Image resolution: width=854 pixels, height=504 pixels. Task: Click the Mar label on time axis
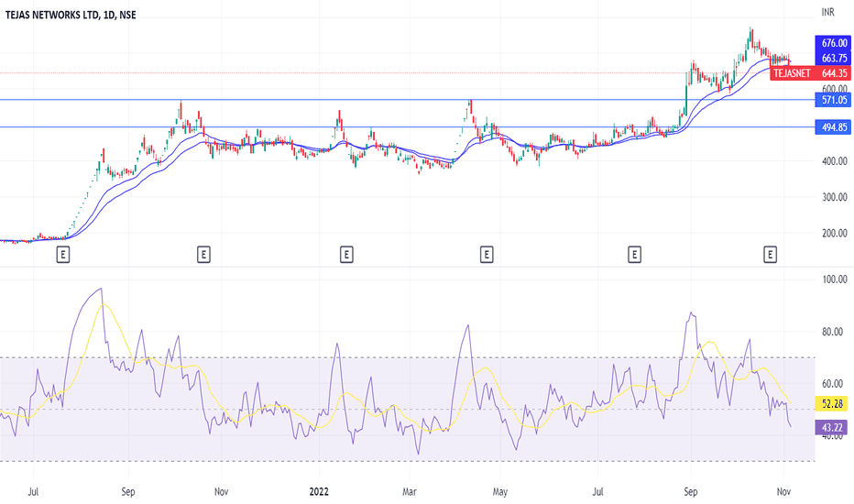pyautogui.click(x=409, y=491)
